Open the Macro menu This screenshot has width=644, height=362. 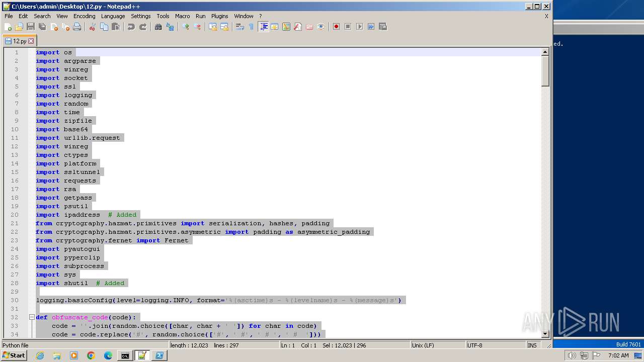pos(183,16)
